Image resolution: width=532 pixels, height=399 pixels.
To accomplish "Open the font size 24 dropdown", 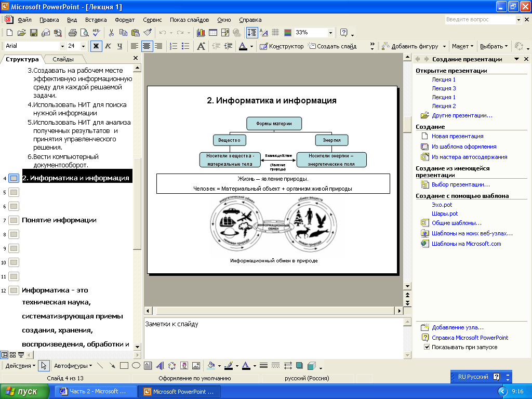I will click(x=83, y=46).
